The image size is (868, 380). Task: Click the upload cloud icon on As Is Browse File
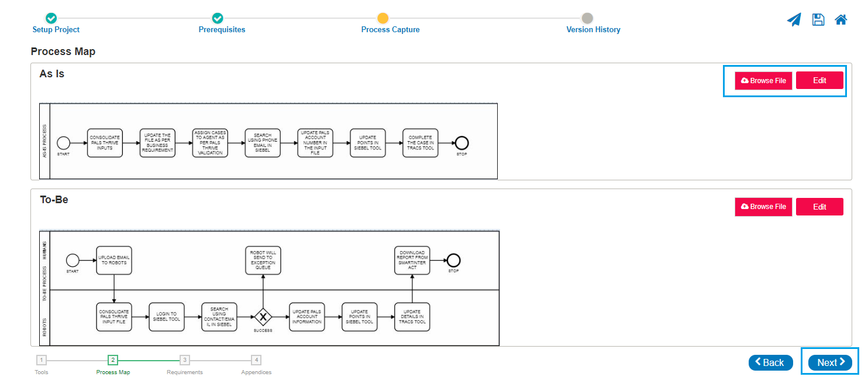click(x=746, y=80)
